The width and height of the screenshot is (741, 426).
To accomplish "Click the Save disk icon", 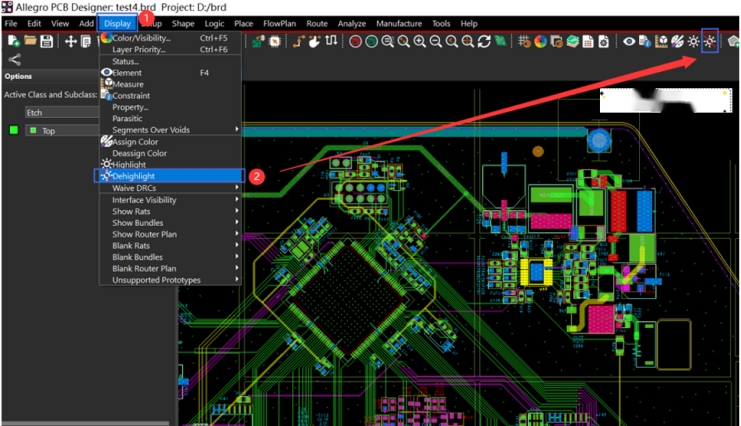I will tap(47, 41).
